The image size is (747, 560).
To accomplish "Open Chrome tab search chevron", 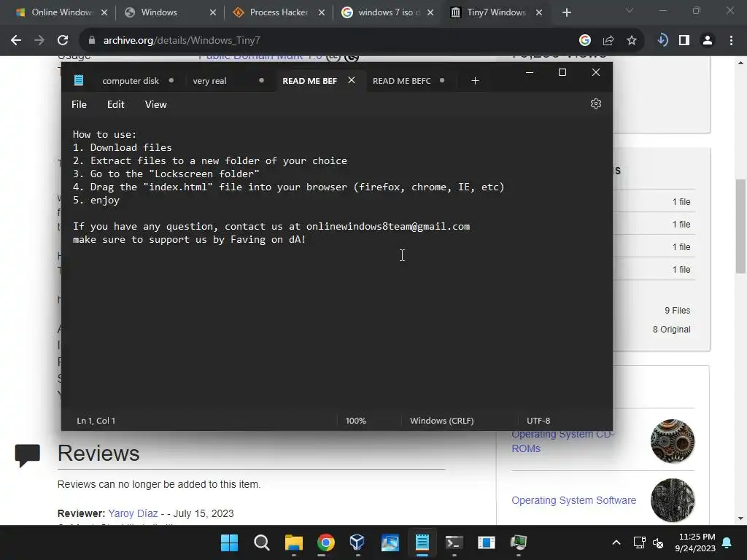I will pyautogui.click(x=630, y=10).
